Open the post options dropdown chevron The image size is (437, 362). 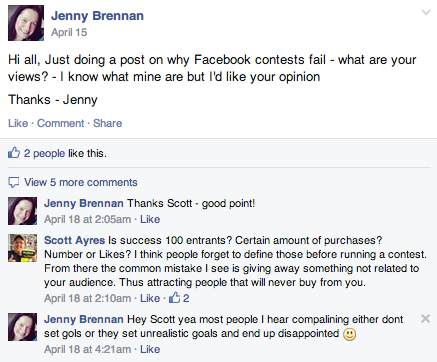426,13
